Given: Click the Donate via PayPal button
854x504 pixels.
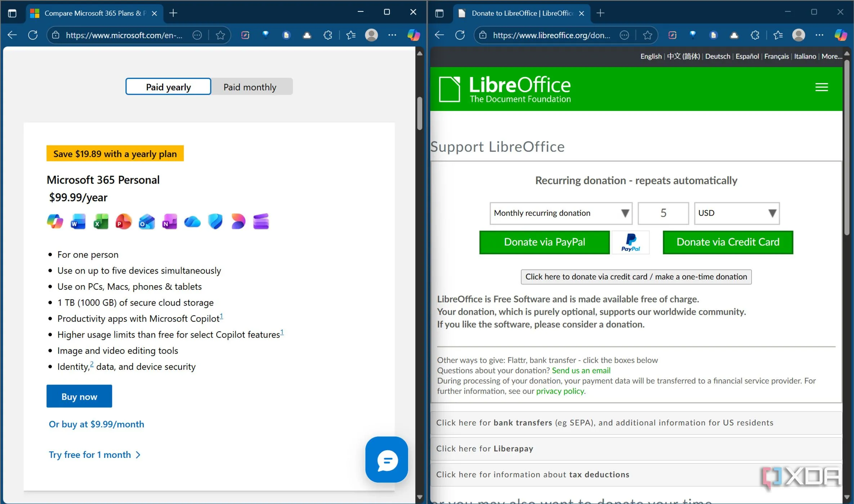Looking at the screenshot, I should pyautogui.click(x=544, y=242).
